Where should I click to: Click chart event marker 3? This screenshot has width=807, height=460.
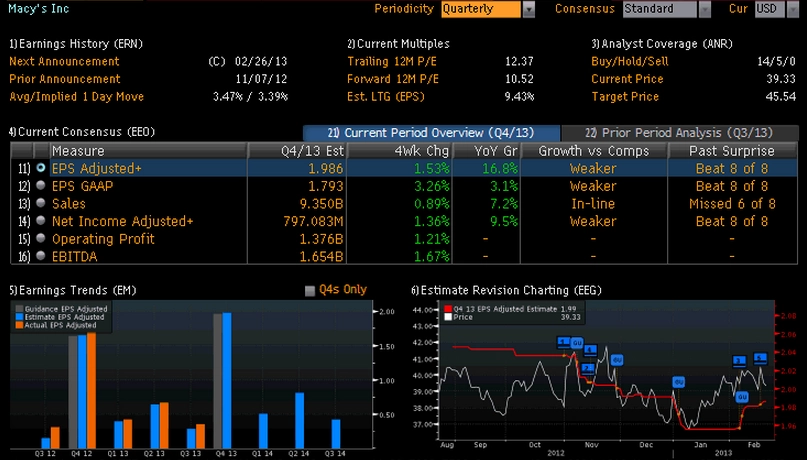(739, 361)
